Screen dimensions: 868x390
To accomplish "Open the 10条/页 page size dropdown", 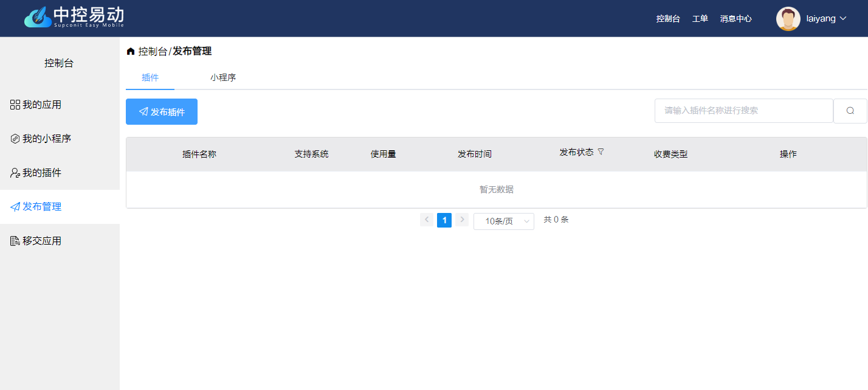I will (504, 221).
